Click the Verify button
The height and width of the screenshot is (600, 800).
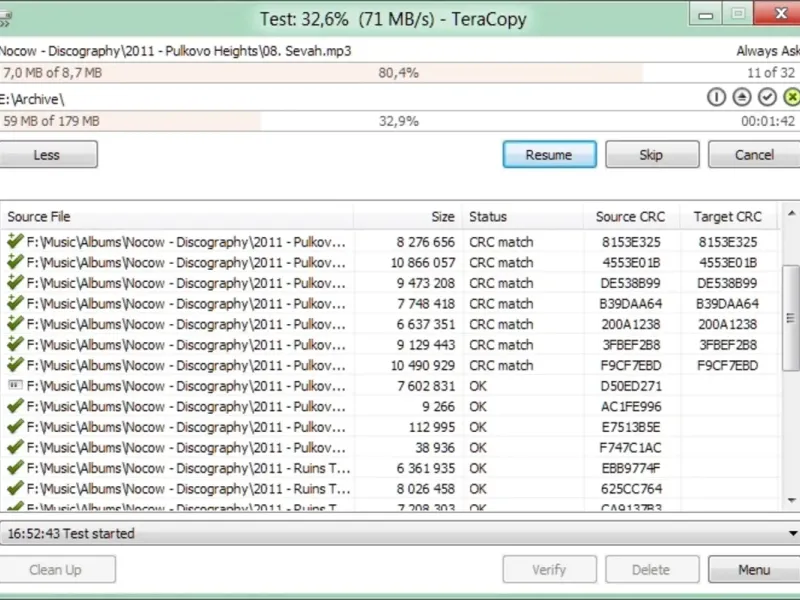pos(549,569)
